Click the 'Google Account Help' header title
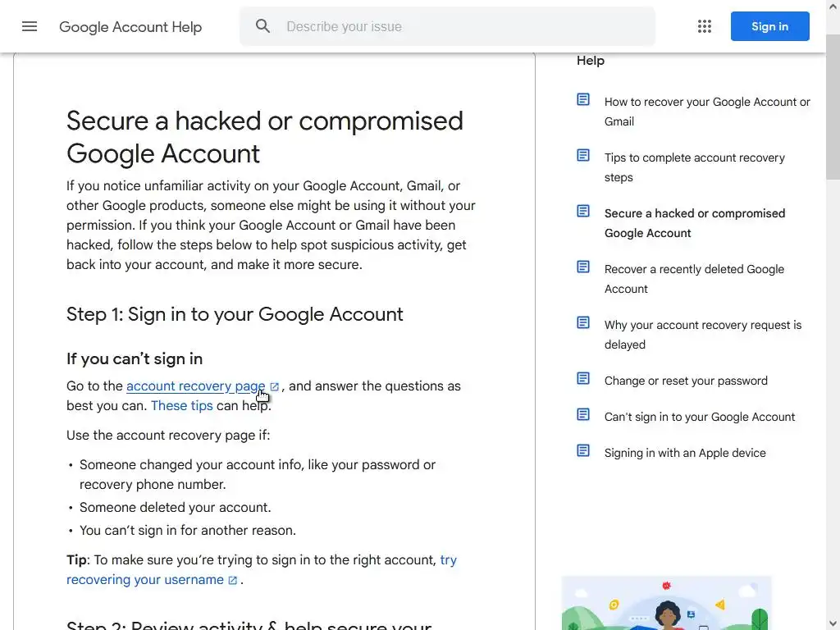The width and height of the screenshot is (840, 630). pyautogui.click(x=130, y=27)
